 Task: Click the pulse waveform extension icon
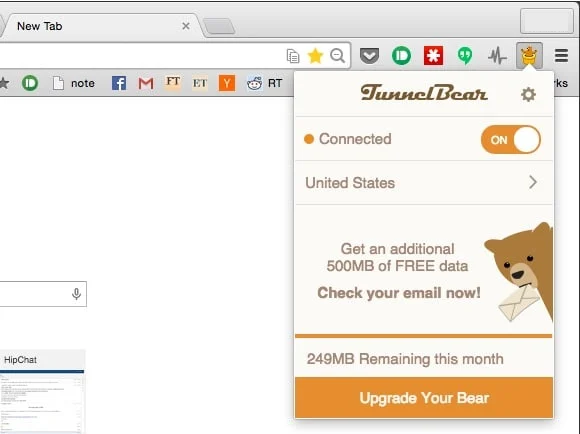pyautogui.click(x=497, y=56)
